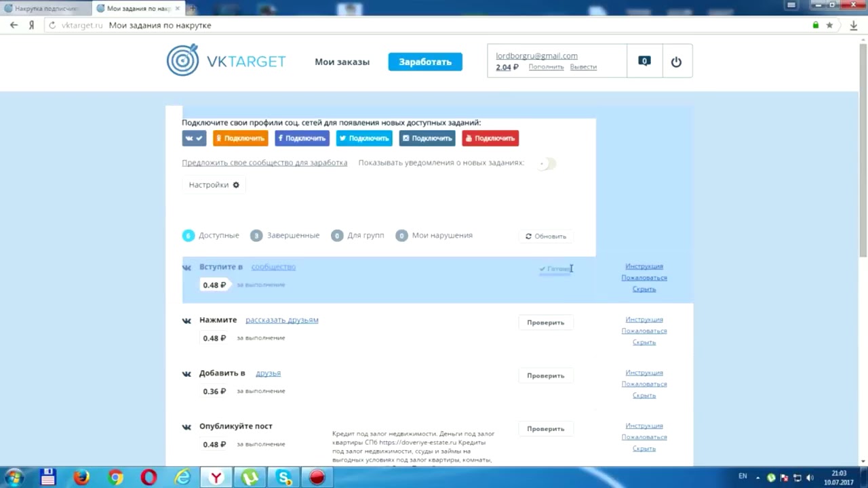868x488 pixels.
Task: Click Проверить for the Нажмите task
Action: tap(546, 323)
